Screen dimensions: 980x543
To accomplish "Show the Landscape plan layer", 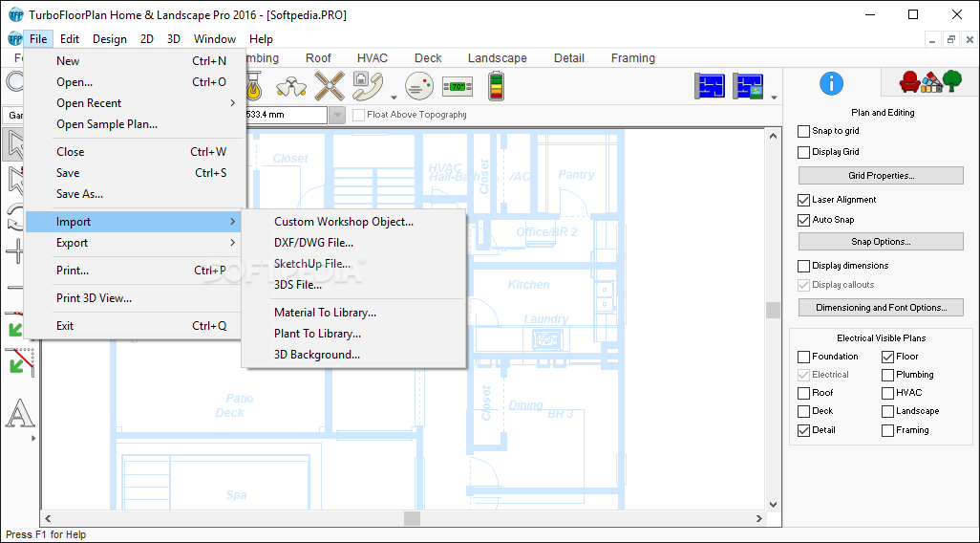I will click(887, 412).
